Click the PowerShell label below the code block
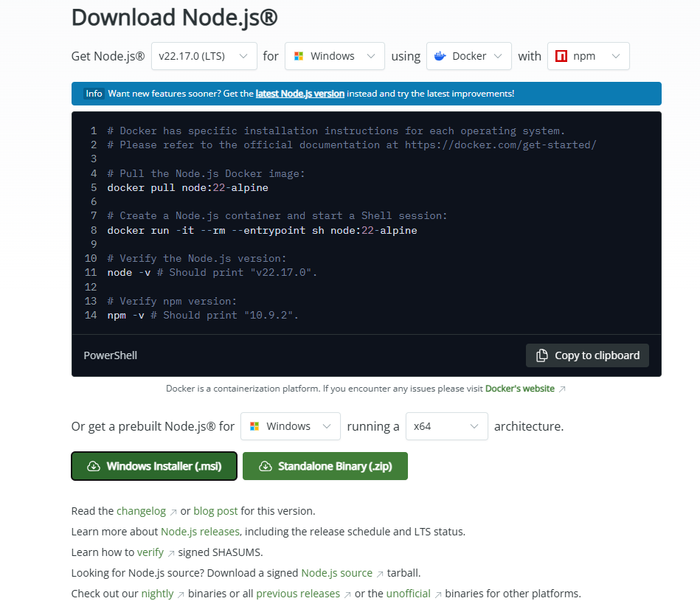 tap(110, 355)
